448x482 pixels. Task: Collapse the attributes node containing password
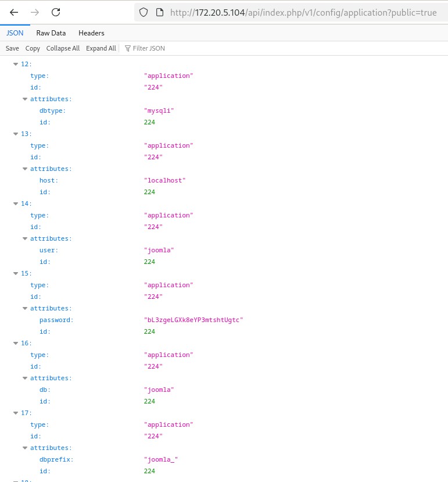coord(25,308)
